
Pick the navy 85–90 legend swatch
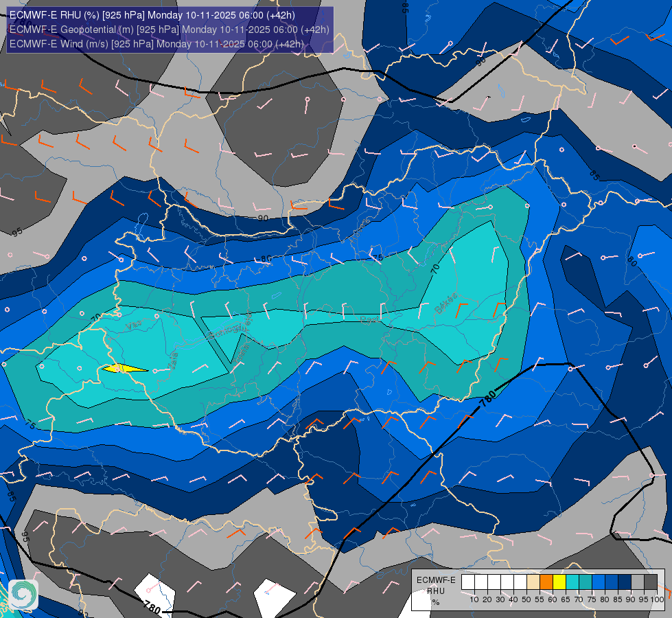(625, 582)
